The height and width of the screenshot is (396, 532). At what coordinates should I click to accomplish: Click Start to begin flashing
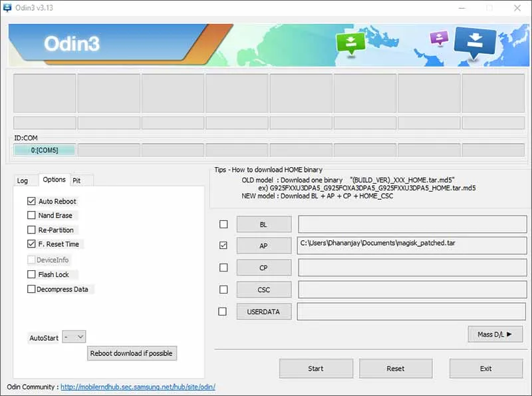click(x=316, y=368)
